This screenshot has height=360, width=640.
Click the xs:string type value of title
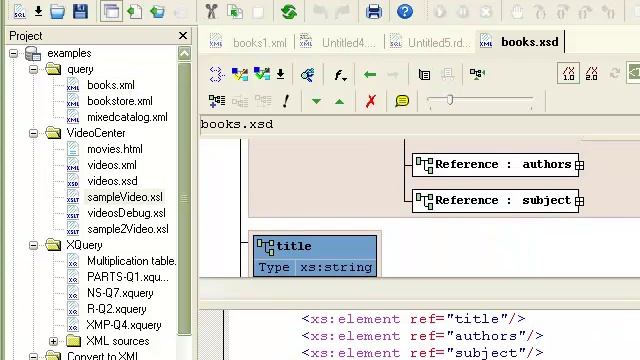(x=336, y=267)
